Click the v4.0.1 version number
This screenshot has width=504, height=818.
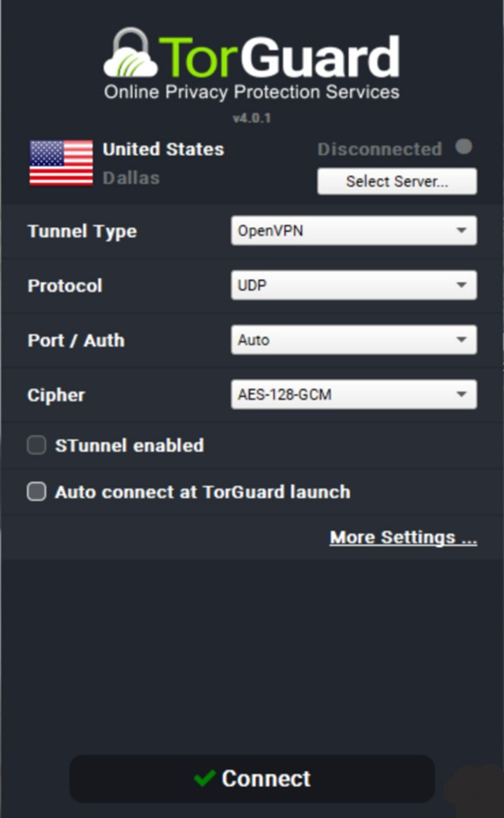tap(252, 118)
